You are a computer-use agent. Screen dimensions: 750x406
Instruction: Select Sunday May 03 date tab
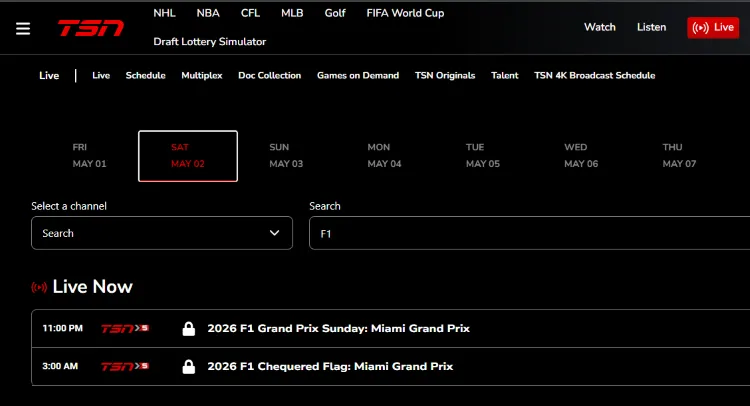coord(286,156)
